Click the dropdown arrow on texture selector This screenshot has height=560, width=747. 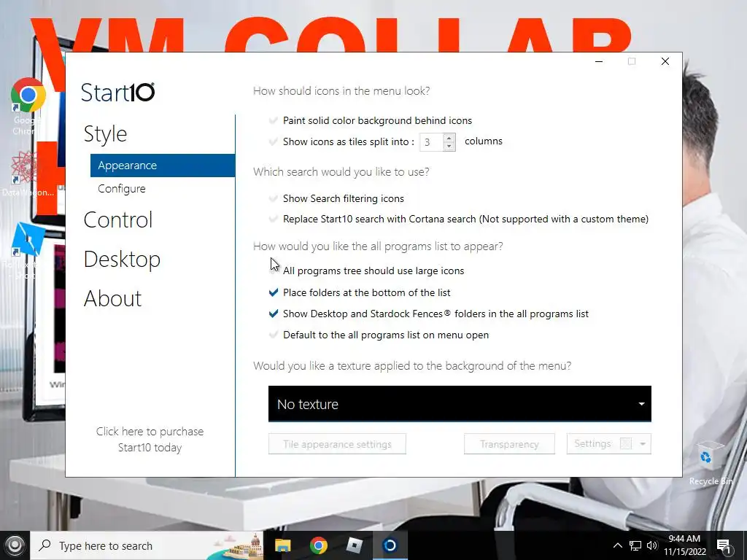642,404
